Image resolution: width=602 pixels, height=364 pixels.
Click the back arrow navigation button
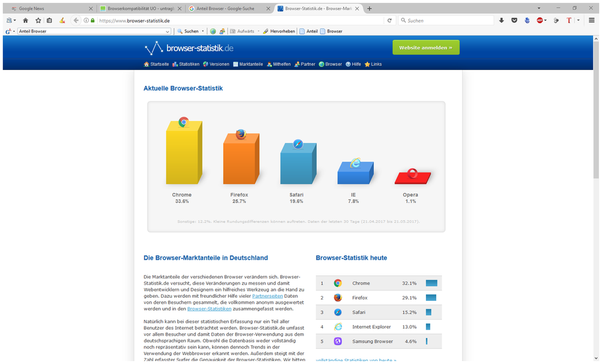coord(76,20)
